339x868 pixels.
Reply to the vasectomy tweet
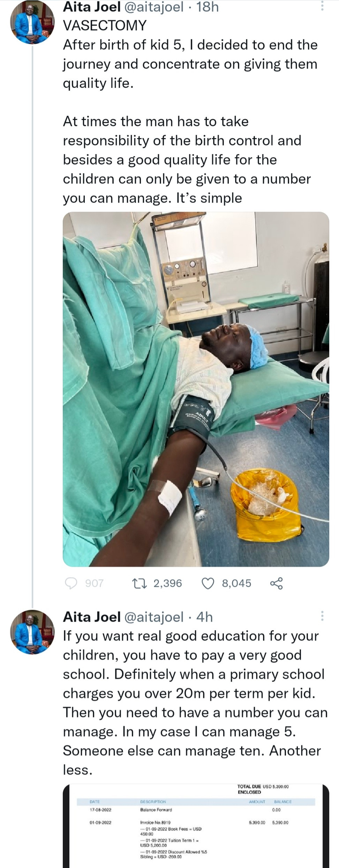71,583
